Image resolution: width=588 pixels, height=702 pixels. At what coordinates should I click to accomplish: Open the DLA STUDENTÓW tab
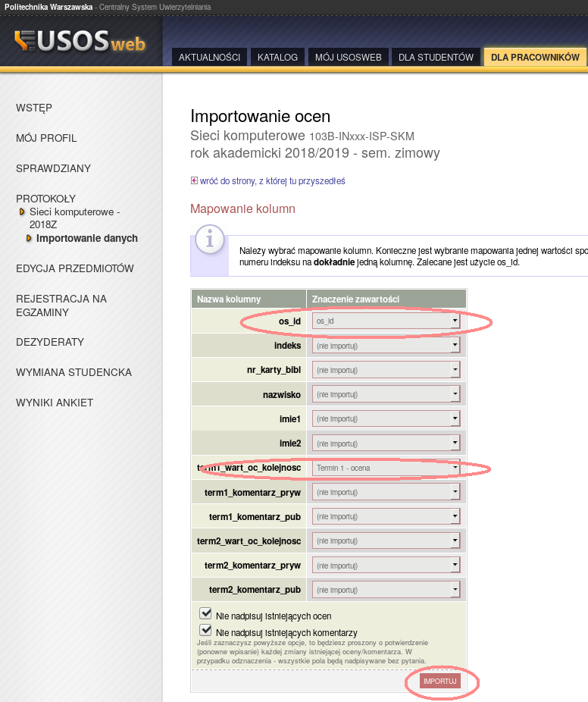tap(436, 58)
